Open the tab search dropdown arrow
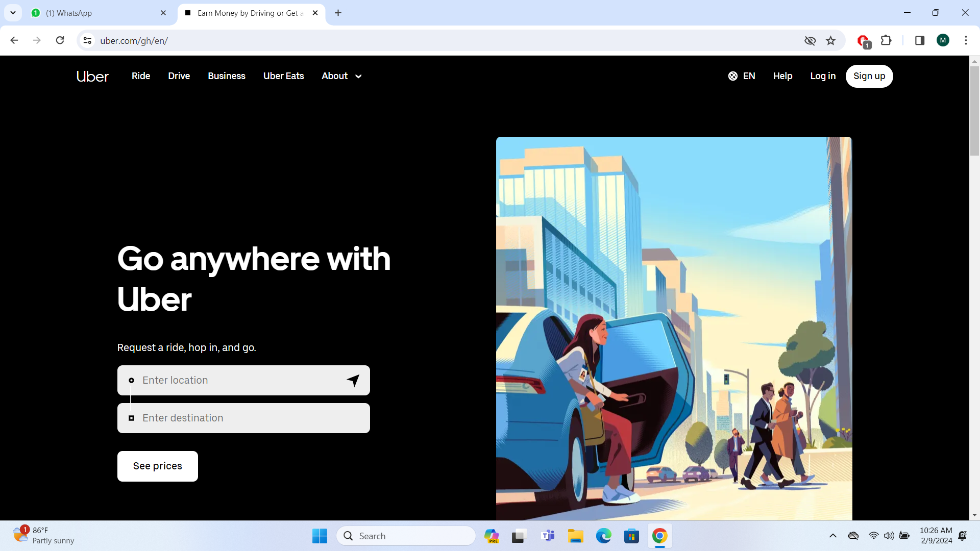Viewport: 980px width, 551px height. point(13,13)
